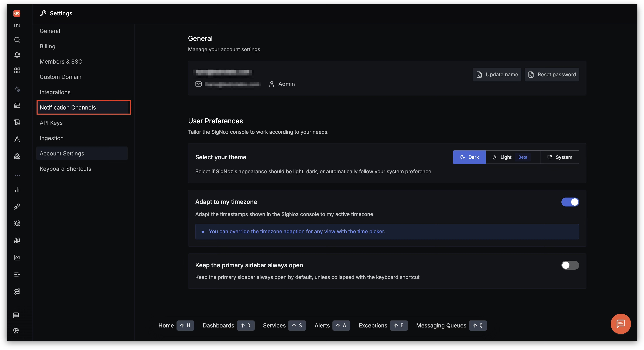Image resolution: width=644 pixels, height=350 pixels.
Task: Click the binoculars icon in sidebar
Action: (17, 240)
